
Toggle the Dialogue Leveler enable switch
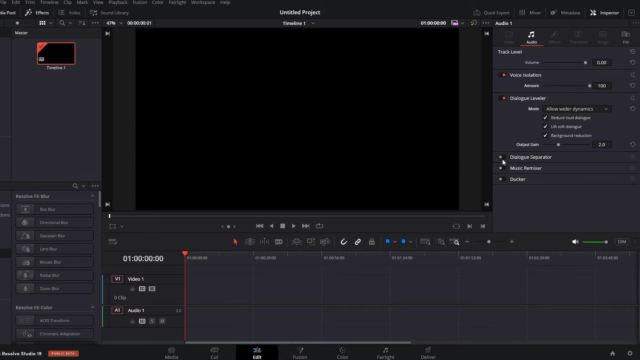(502, 98)
